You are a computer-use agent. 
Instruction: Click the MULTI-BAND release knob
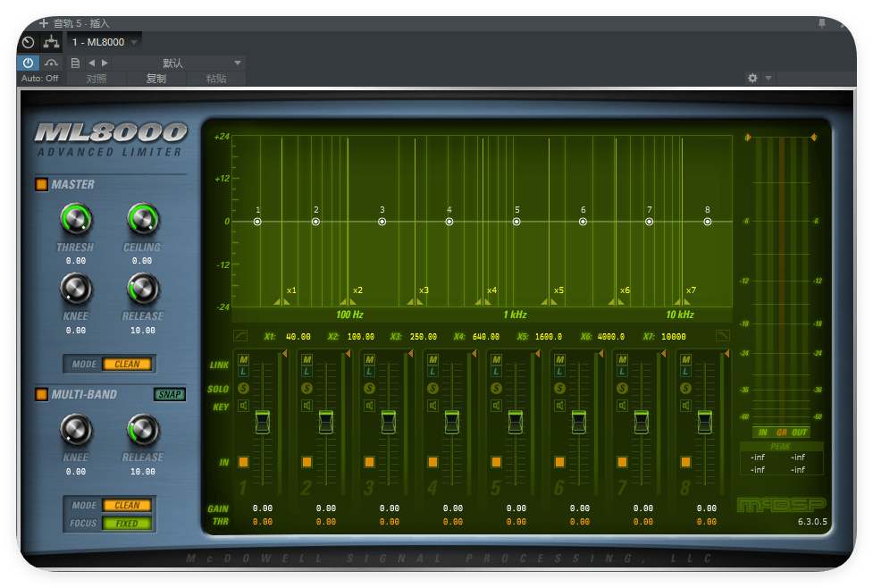[x=143, y=429]
